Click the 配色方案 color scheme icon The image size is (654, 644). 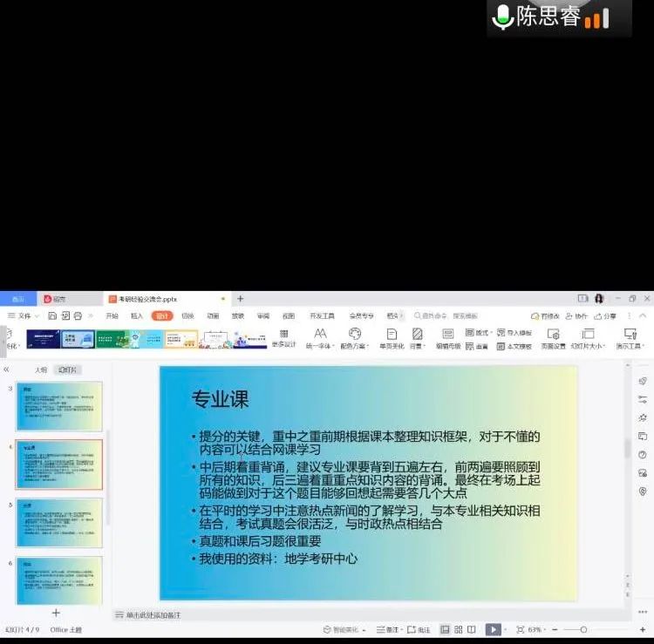point(355,334)
